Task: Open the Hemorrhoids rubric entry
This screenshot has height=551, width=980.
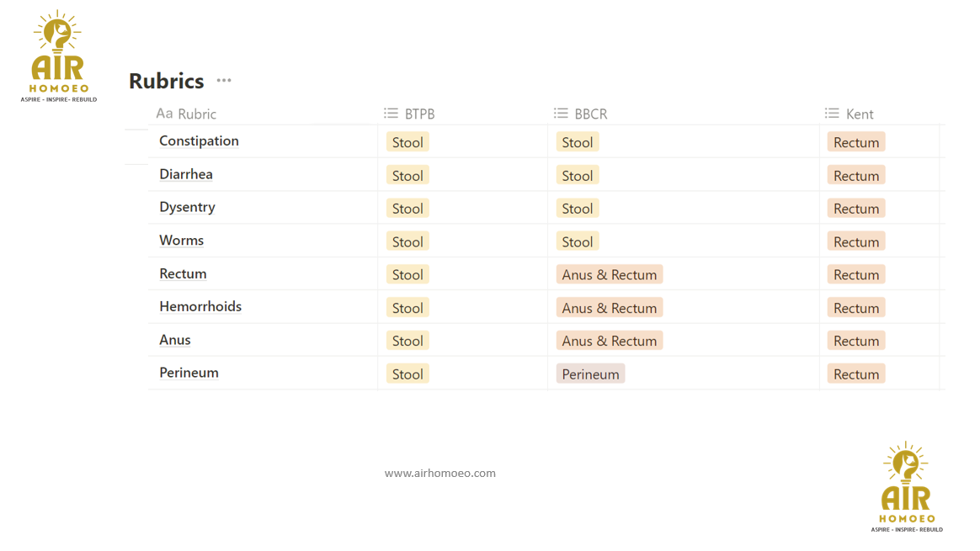Action: coord(200,307)
